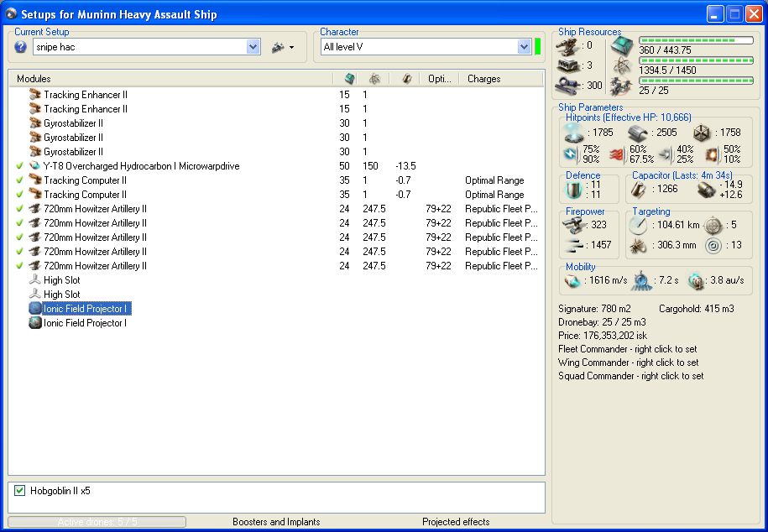Click the CPU column header icon
Image resolution: width=768 pixels, height=532 pixels.
(x=349, y=79)
